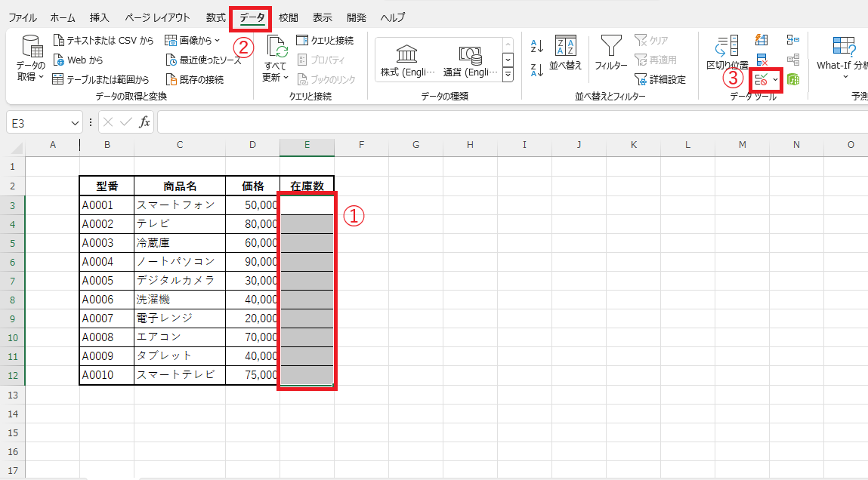This screenshot has width=868, height=480.
Task: Open the 挿入 ribbon tab
Action: [99, 17]
